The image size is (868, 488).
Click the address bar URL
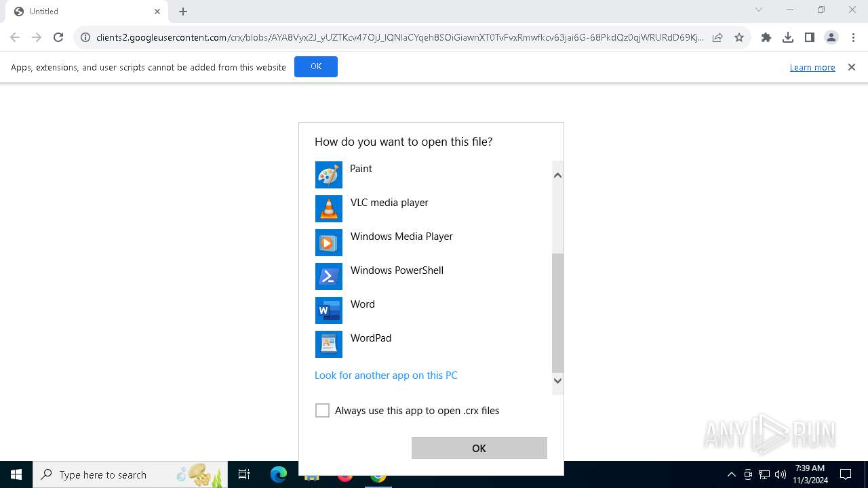(399, 37)
